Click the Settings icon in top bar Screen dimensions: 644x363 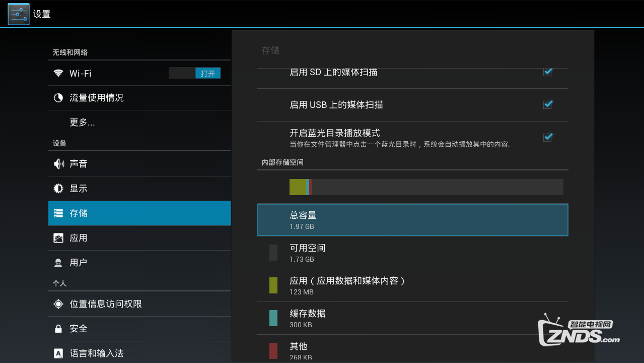[x=18, y=14]
